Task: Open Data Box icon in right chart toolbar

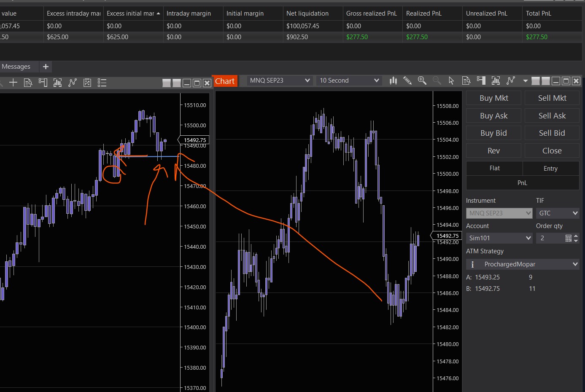Action: tap(466, 81)
